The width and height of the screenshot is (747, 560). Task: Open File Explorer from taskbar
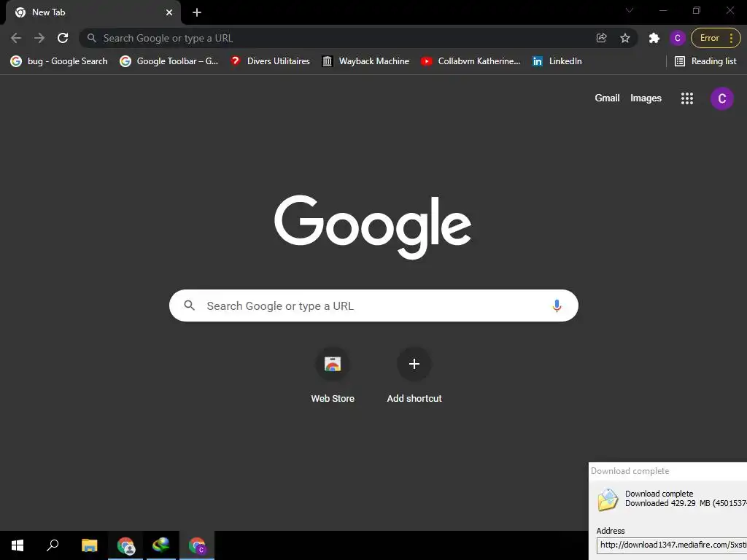tap(89, 545)
